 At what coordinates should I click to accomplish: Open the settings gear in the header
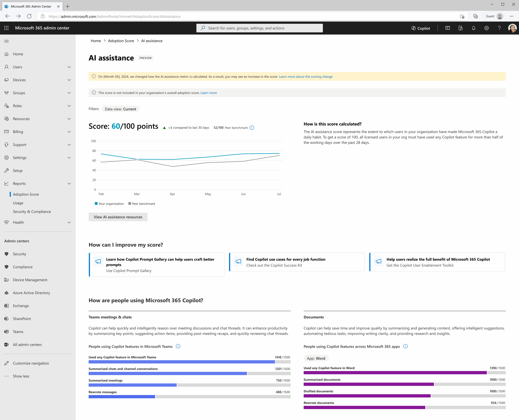click(486, 28)
